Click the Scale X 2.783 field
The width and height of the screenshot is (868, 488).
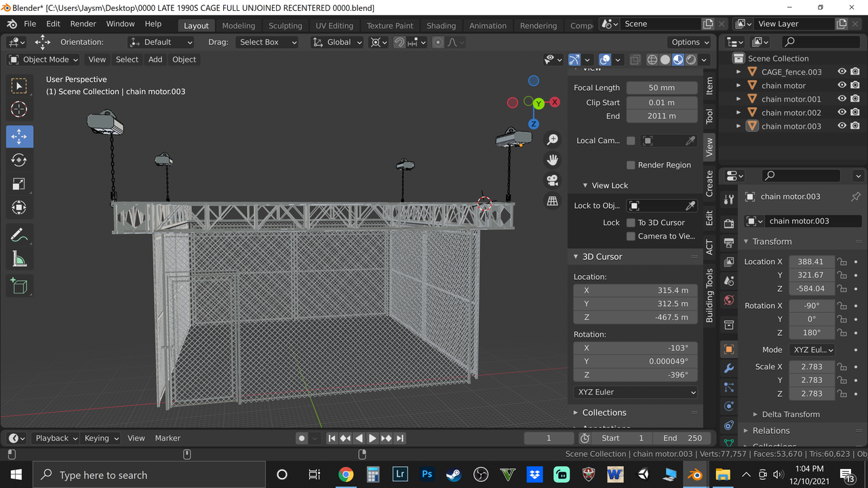[x=811, y=367]
